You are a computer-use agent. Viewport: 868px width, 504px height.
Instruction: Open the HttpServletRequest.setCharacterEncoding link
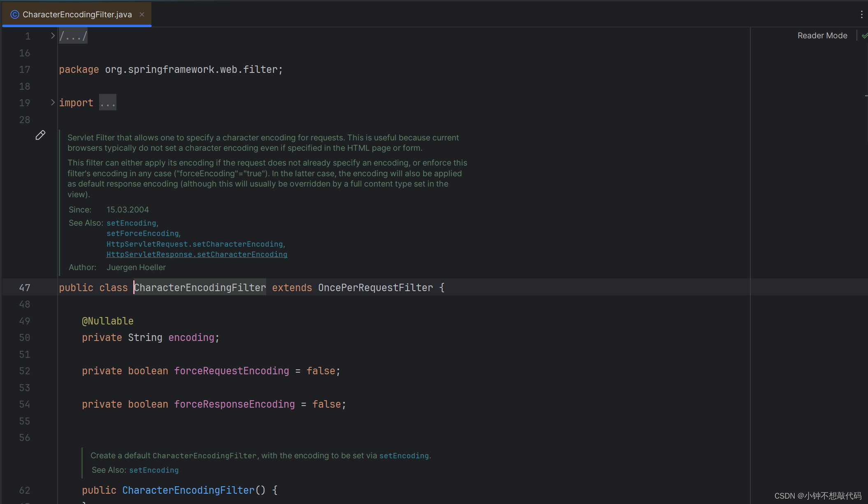pyautogui.click(x=195, y=244)
